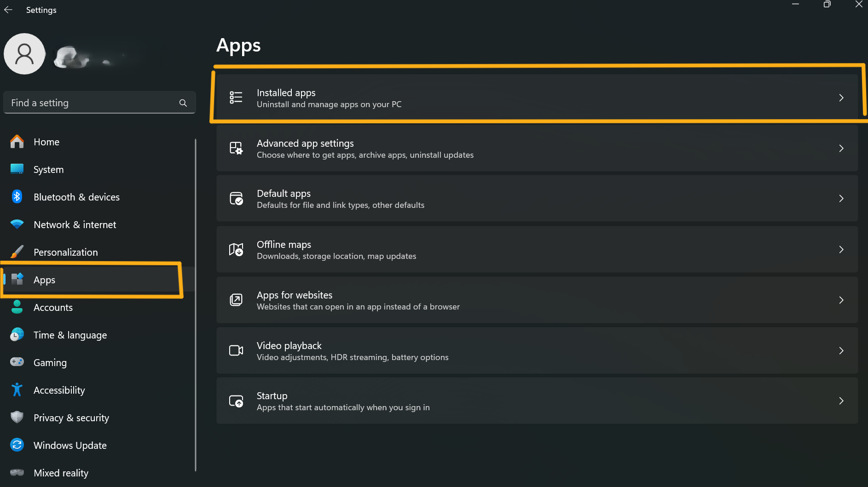This screenshot has height=487, width=868.
Task: Open Video playback chevron arrow
Action: pos(841,350)
